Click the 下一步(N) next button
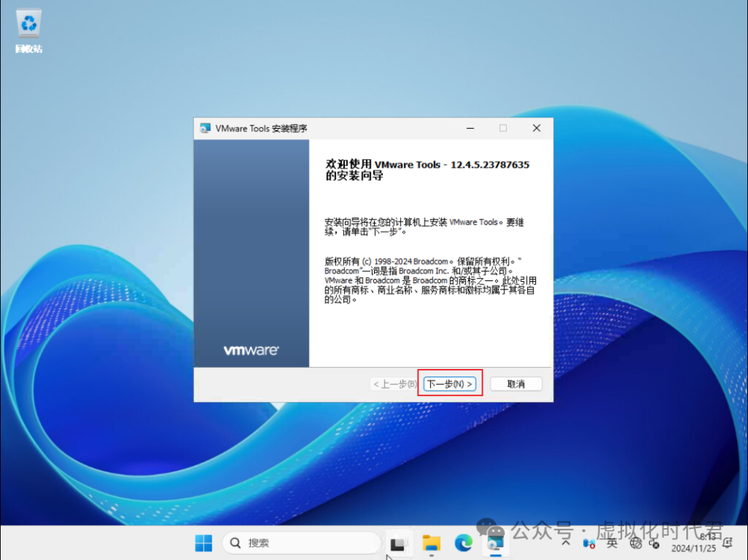The image size is (748, 560). [x=449, y=383]
